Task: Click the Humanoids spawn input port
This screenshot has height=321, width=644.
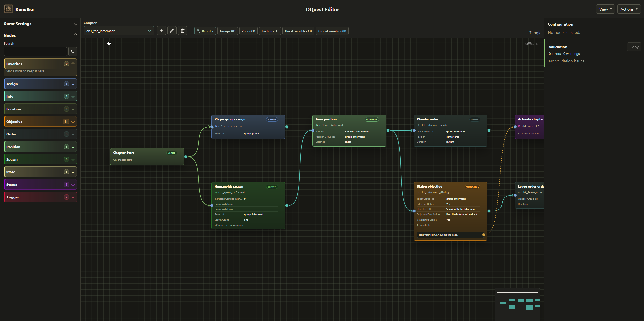Action: [212, 206]
